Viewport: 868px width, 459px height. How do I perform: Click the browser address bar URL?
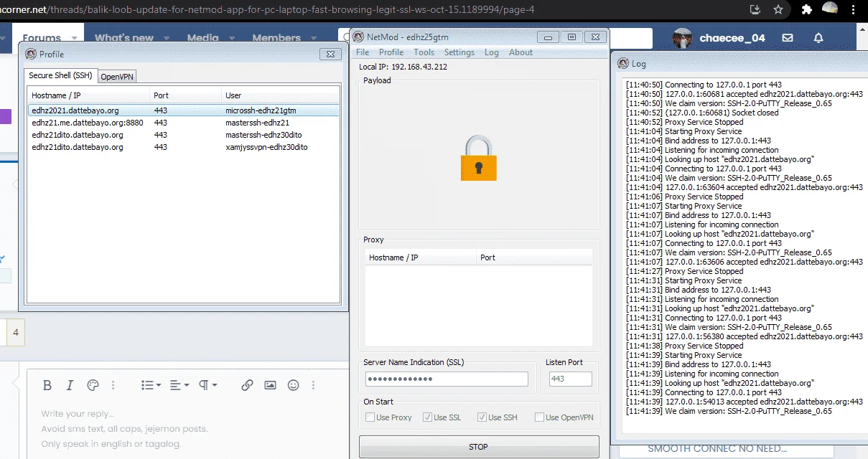(267, 9)
